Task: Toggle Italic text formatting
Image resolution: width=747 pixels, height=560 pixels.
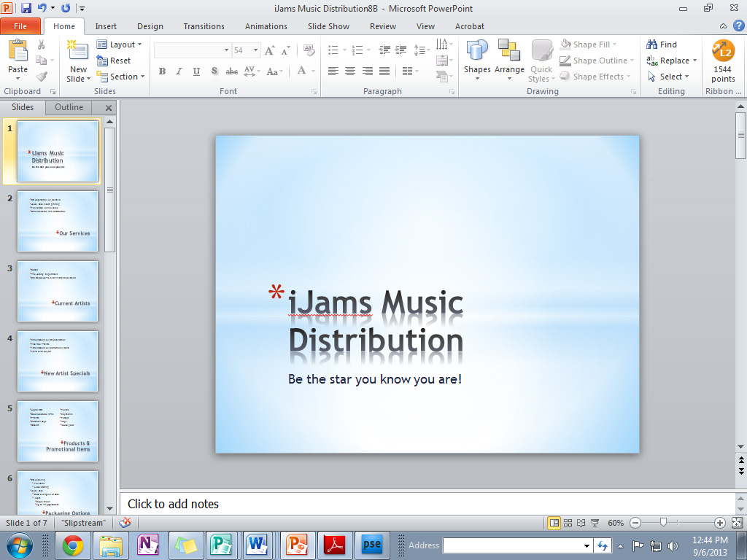Action: [x=179, y=71]
